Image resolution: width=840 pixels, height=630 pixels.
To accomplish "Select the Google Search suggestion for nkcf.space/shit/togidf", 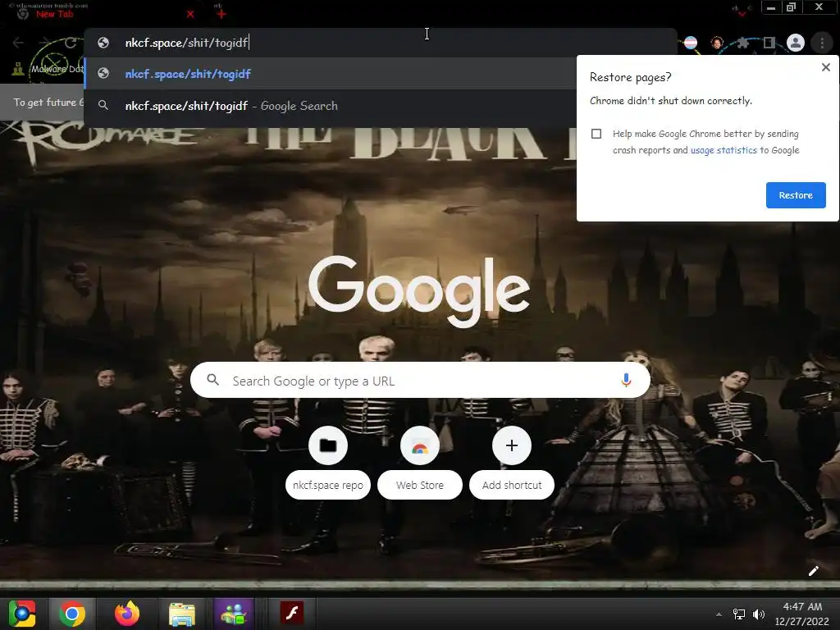I will point(330,106).
